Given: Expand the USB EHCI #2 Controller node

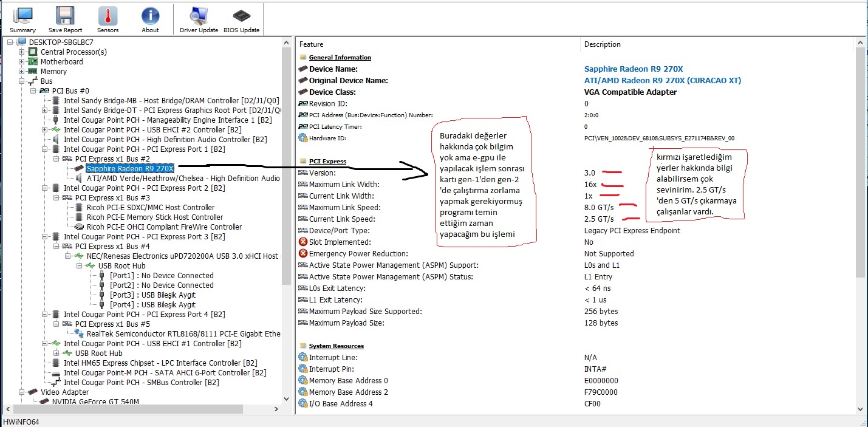Looking at the screenshot, I should pos(45,129).
